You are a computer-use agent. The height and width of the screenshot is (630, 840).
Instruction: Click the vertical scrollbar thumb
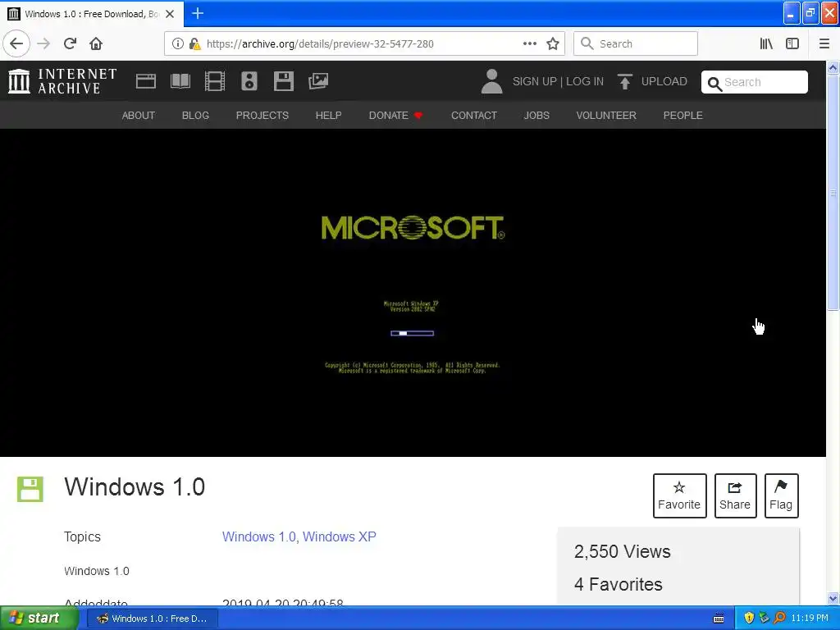833,192
